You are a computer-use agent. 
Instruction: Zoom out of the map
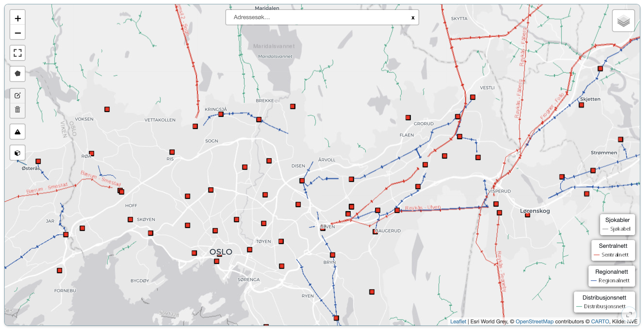point(18,33)
